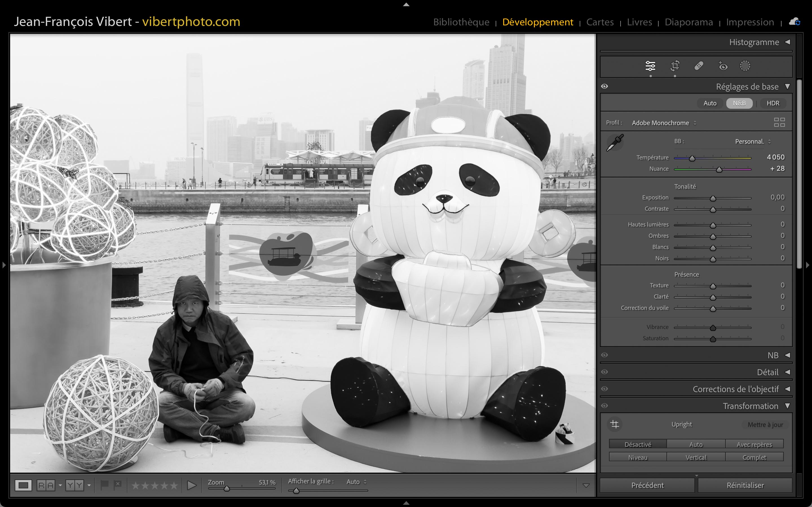Open the Masking circle tool
Image resolution: width=812 pixels, height=507 pixels.
[x=745, y=66]
